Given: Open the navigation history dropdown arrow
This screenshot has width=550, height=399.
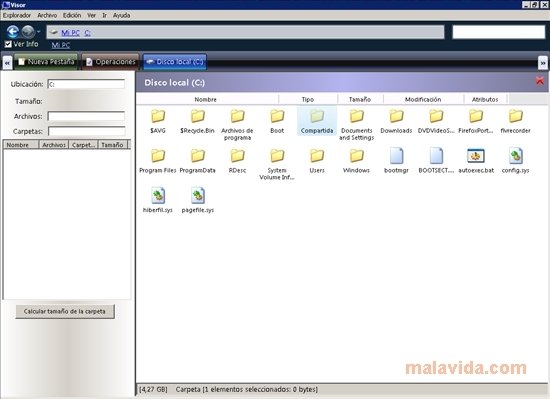Looking at the screenshot, I should tap(38, 32).
